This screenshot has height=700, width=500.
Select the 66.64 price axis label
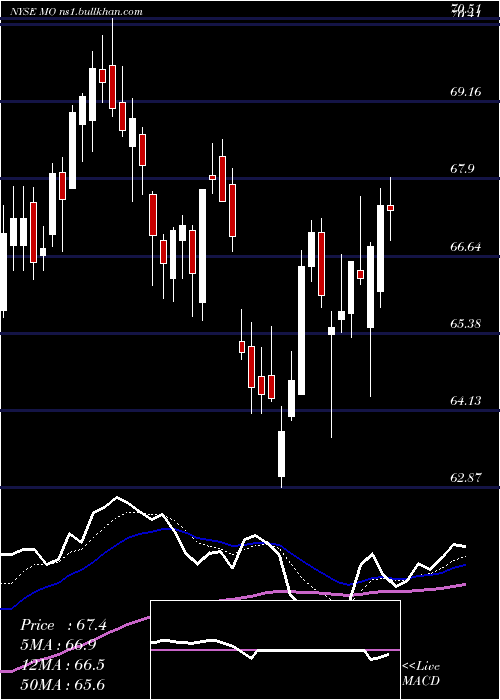coord(466,246)
